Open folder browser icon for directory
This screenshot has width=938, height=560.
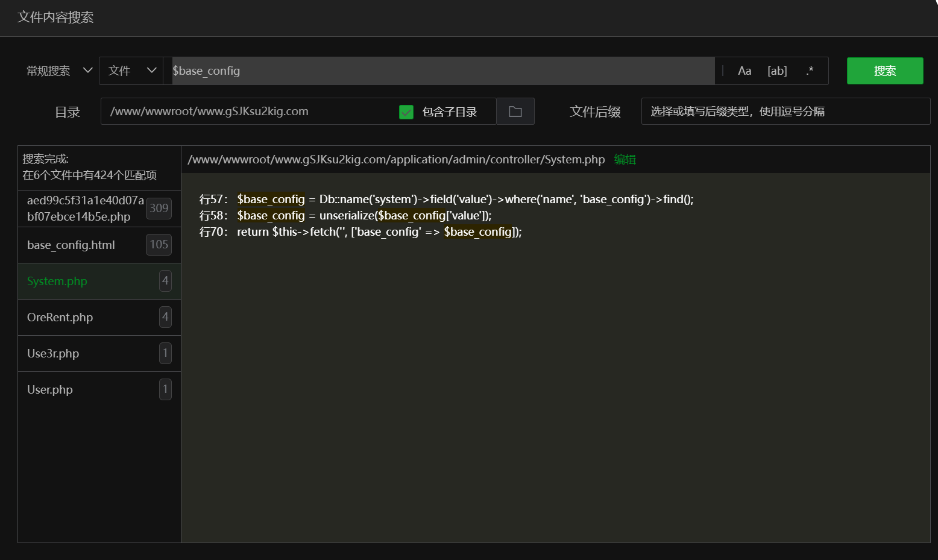pos(515,112)
